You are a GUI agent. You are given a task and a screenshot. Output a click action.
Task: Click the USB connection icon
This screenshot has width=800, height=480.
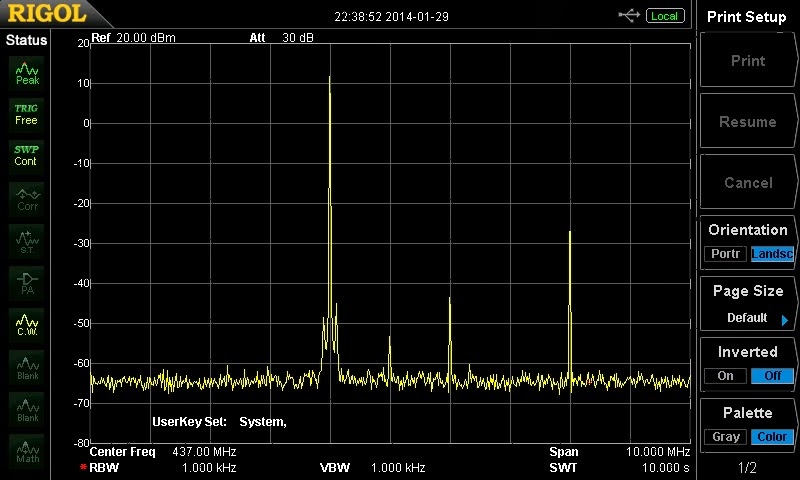coord(629,16)
